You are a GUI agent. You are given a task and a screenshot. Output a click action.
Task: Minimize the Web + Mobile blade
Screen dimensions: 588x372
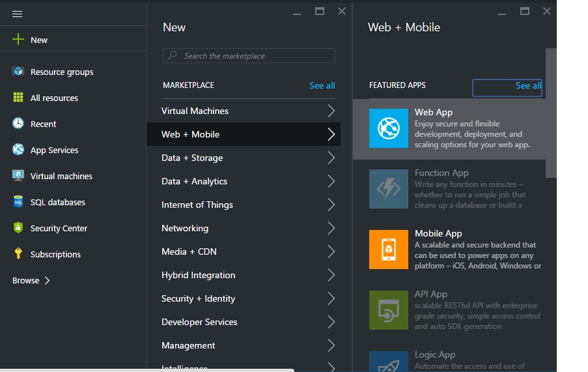502,14
